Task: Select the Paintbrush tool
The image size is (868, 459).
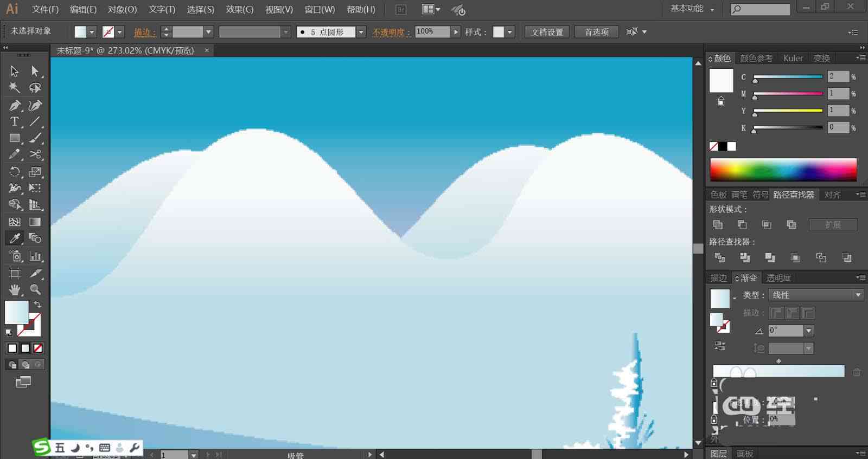Action: tap(35, 138)
